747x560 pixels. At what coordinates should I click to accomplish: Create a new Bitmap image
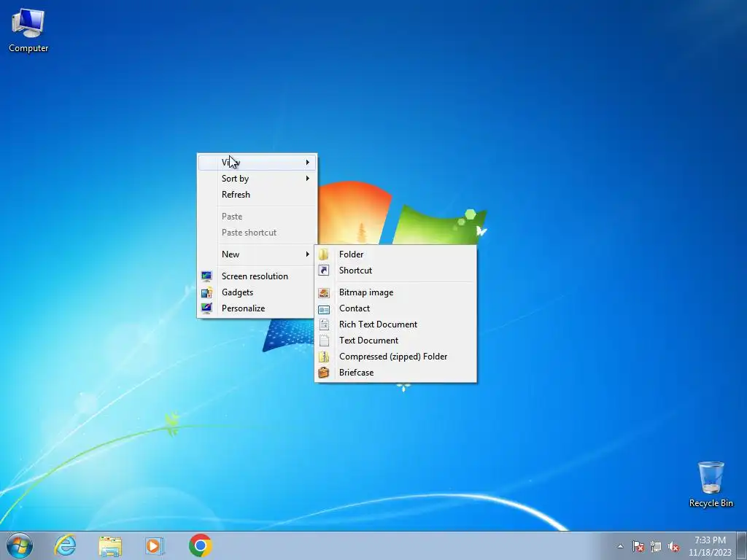(x=395, y=292)
